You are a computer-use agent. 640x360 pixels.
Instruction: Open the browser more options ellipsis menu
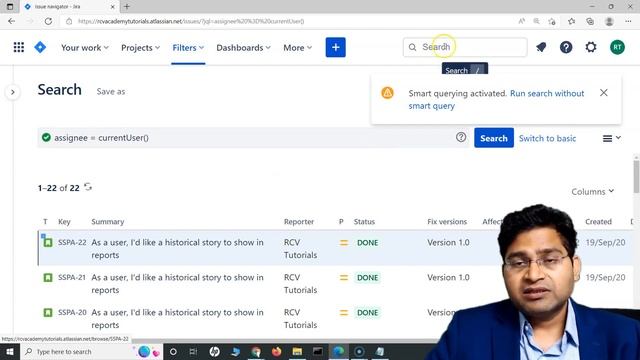pos(628,21)
